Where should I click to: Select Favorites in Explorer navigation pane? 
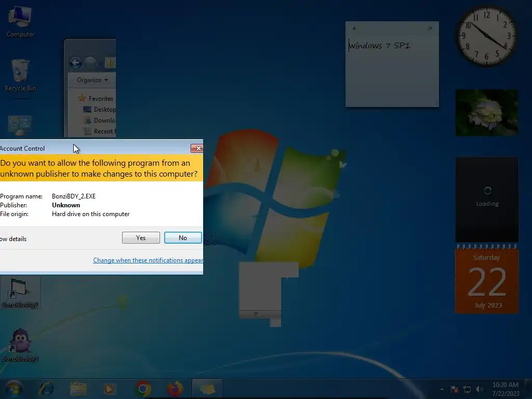coord(96,98)
